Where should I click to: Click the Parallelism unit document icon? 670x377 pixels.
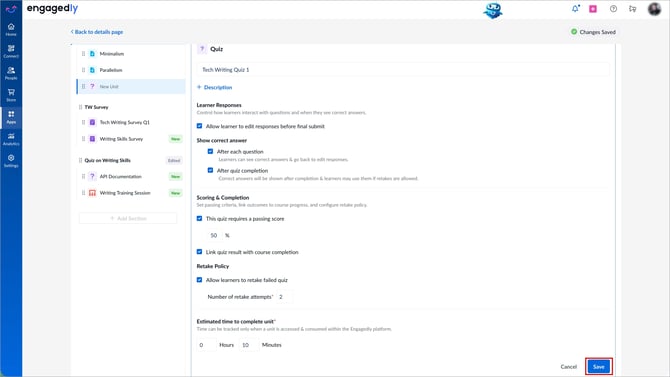tap(92, 70)
